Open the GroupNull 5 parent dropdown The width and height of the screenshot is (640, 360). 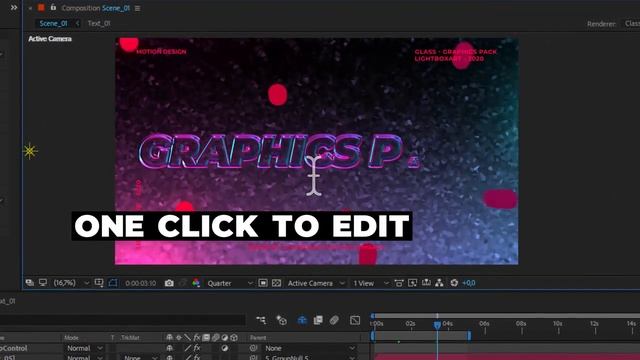pos(309,358)
